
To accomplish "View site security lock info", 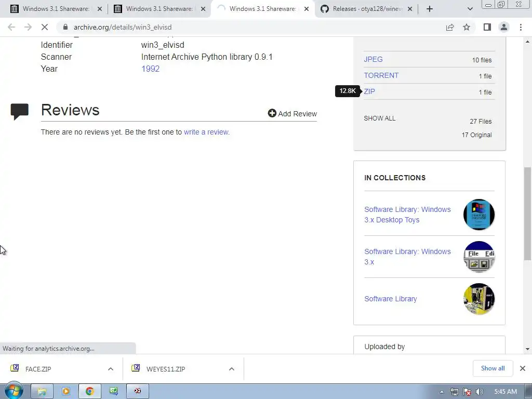I will coord(65,27).
